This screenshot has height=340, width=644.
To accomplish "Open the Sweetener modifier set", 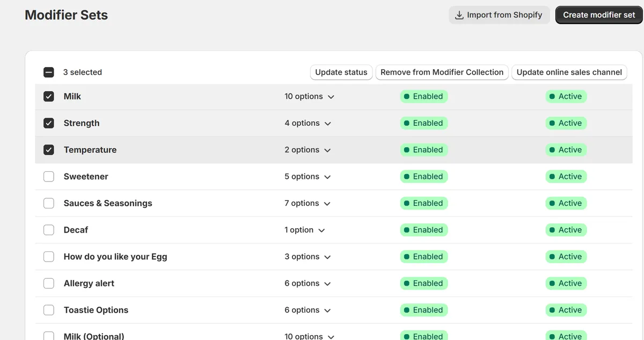I will 86,177.
